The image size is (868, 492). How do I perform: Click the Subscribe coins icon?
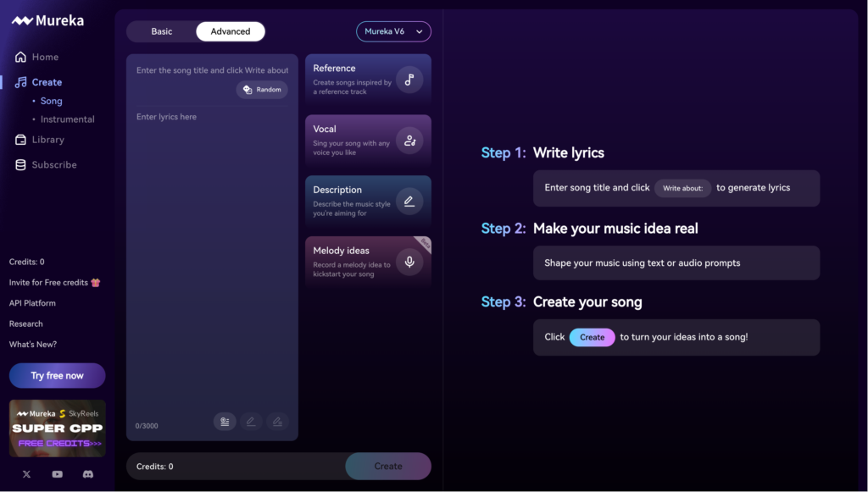pos(20,165)
